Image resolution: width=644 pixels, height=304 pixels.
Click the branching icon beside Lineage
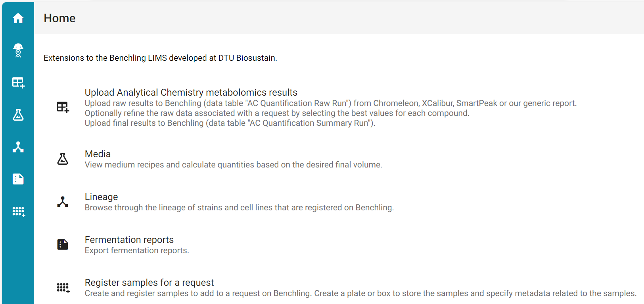click(63, 202)
